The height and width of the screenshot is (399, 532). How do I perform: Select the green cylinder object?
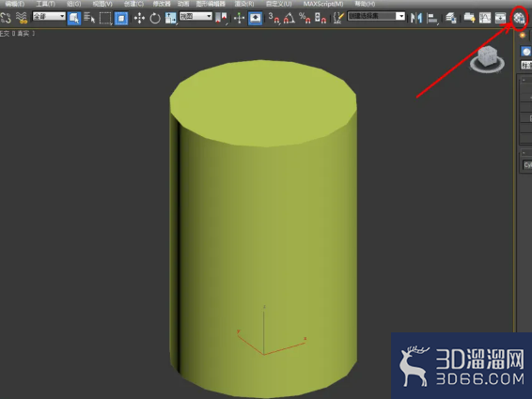(263, 229)
